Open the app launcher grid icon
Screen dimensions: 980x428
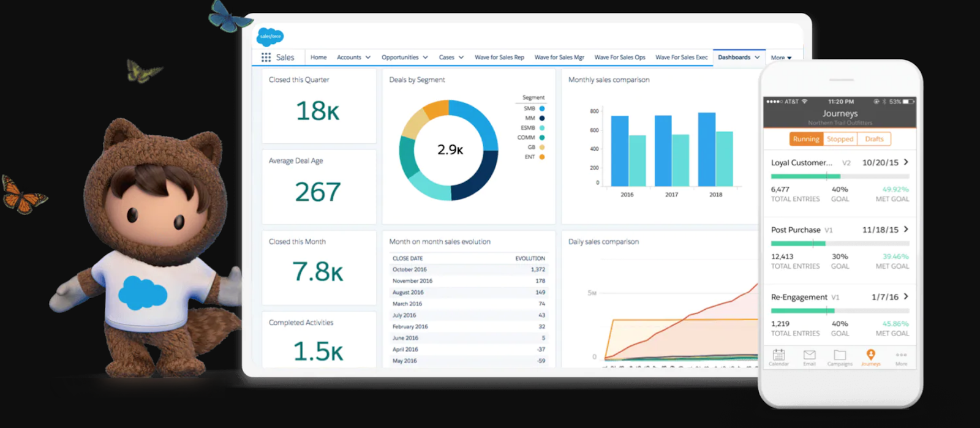click(x=266, y=57)
